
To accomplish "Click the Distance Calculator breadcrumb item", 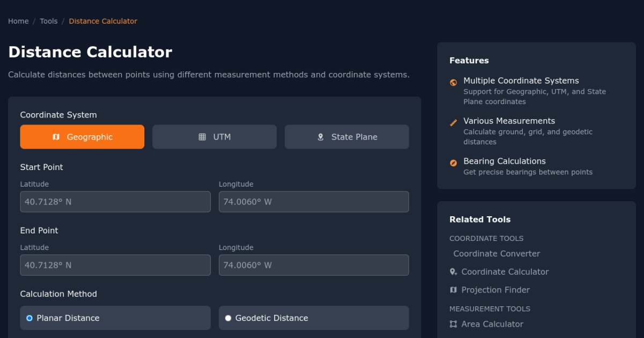I will [103, 21].
